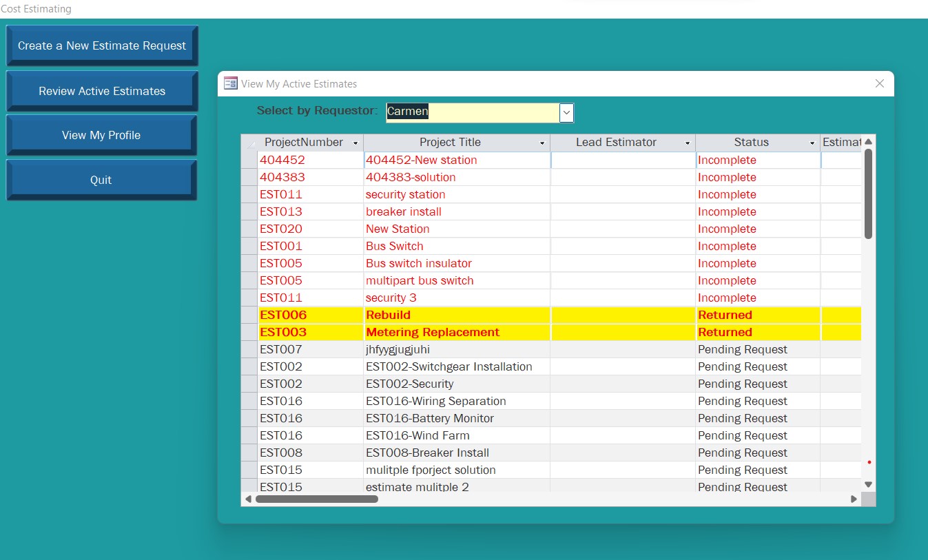Click project number EST020

tap(281, 229)
